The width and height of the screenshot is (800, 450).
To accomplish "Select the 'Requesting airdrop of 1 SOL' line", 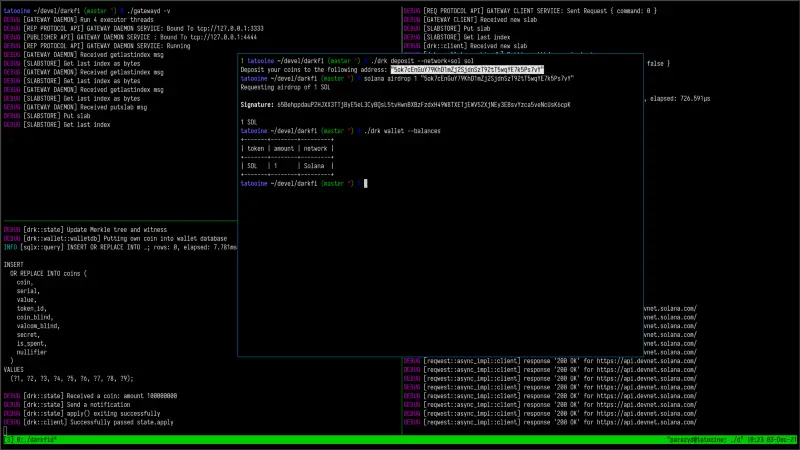I will 285,87.
